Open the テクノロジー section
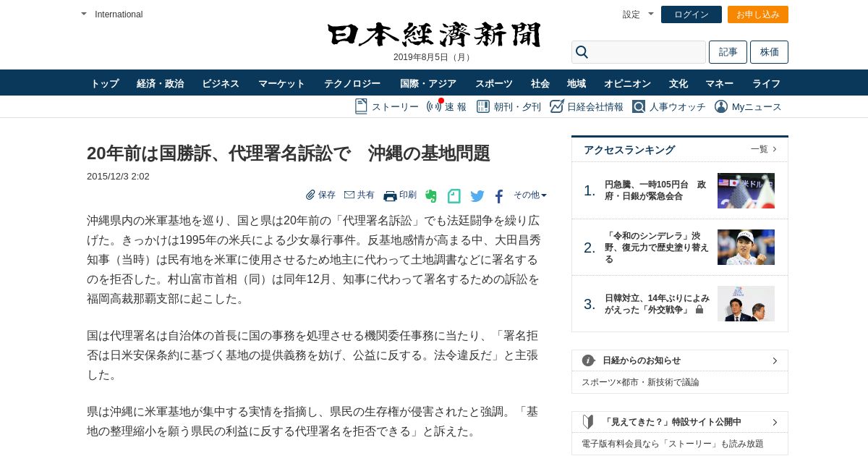Screen dimensions: 868x456 (352, 83)
